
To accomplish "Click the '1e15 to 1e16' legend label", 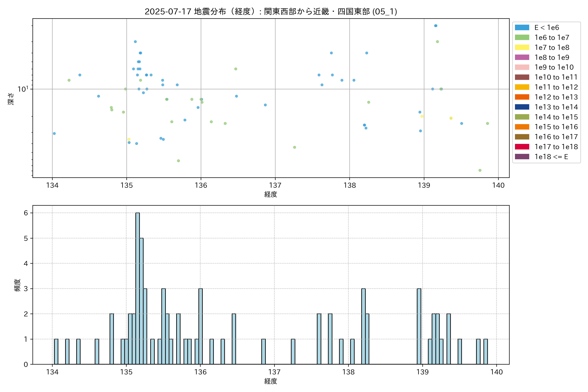I will 556,127.
